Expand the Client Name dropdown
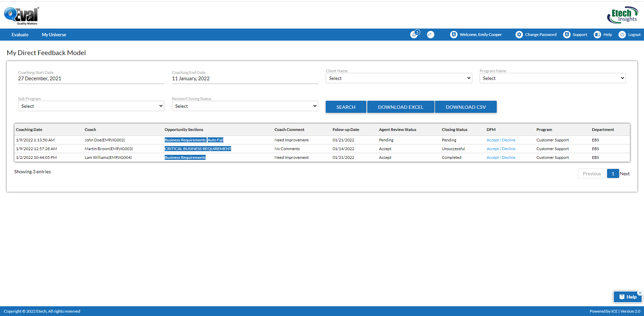The height and width of the screenshot is (316, 644). [x=398, y=78]
